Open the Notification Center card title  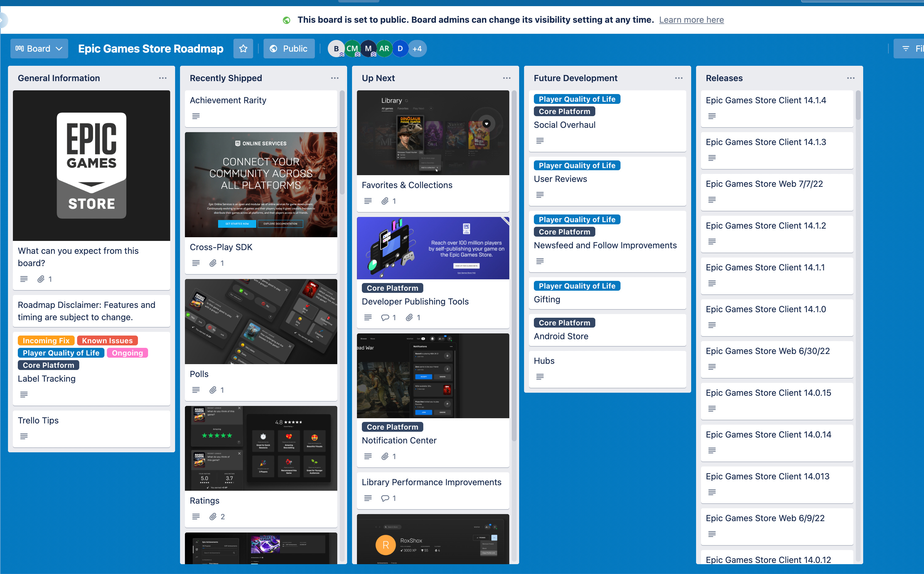pos(399,440)
